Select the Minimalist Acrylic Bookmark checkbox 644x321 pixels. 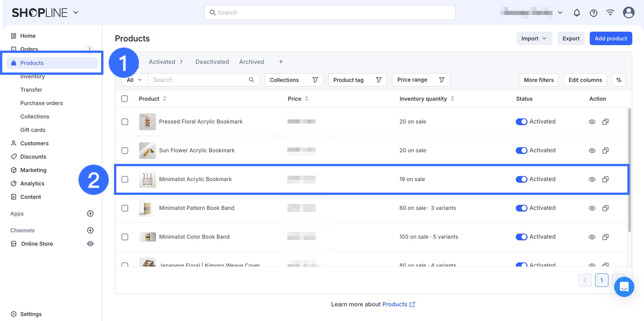(x=125, y=179)
